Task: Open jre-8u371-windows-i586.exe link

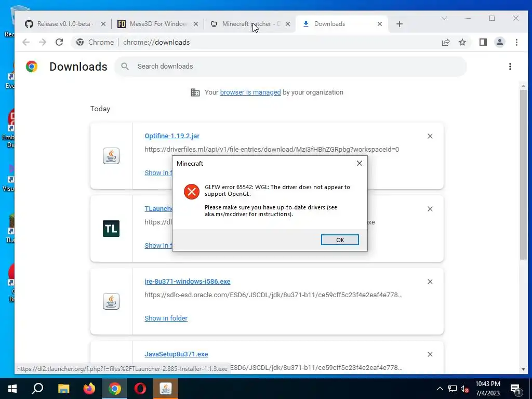Action: (x=187, y=282)
